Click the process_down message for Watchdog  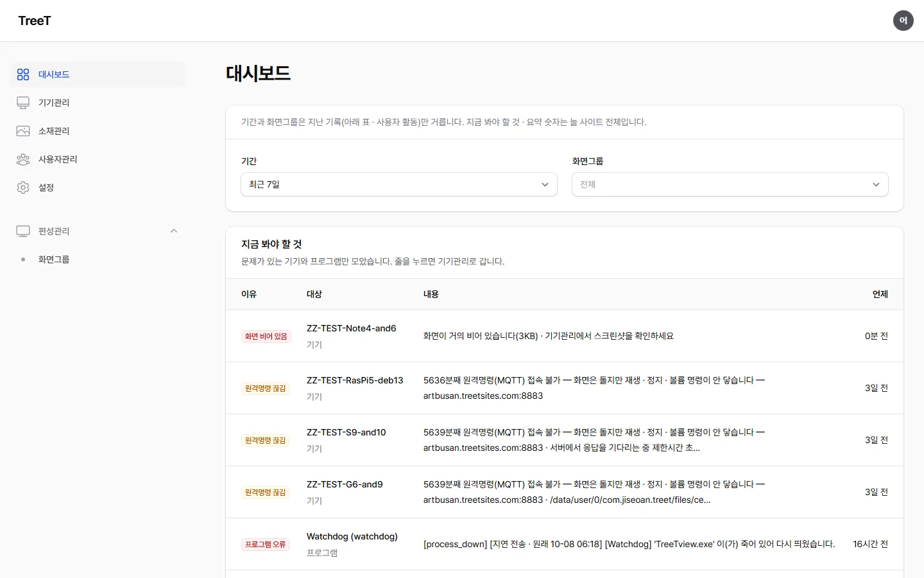click(629, 544)
